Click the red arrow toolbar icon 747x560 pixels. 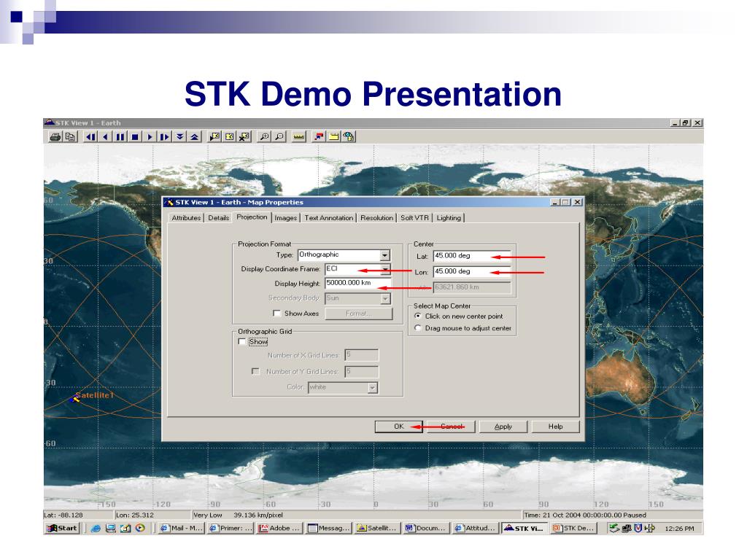pos(319,137)
